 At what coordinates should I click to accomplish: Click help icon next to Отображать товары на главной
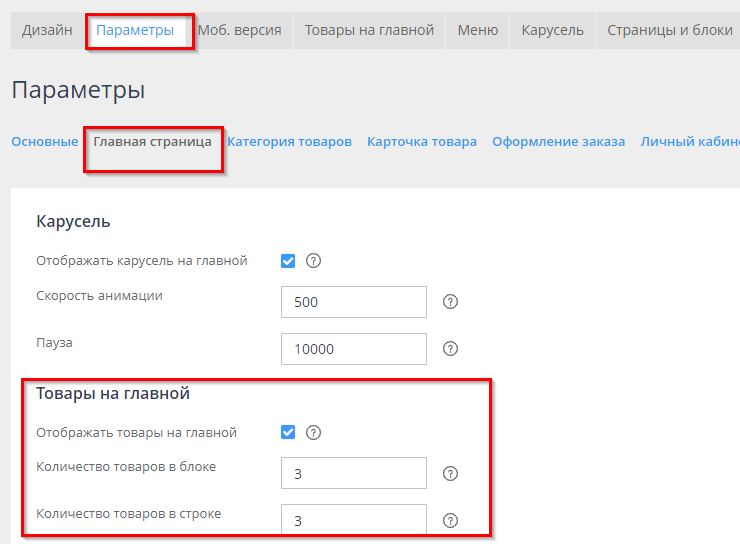[x=313, y=433]
